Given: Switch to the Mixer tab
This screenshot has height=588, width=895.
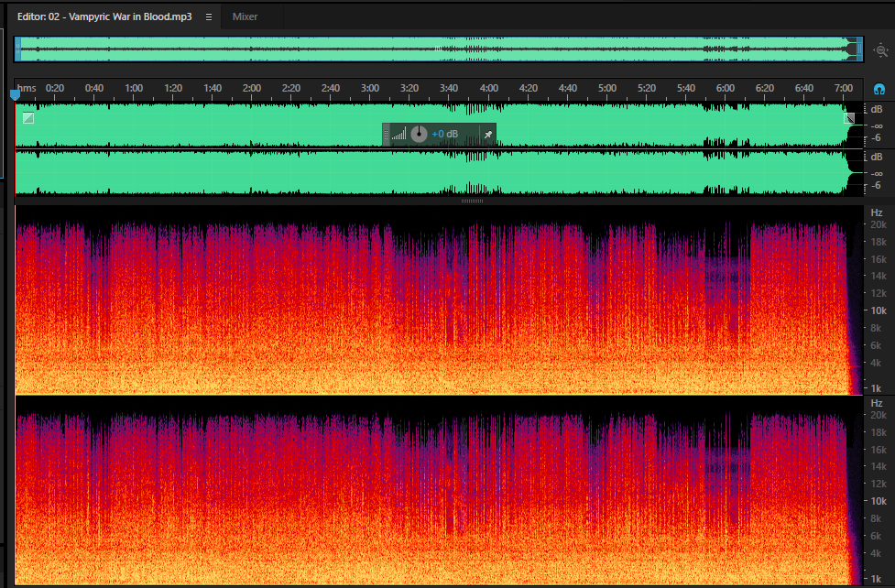Looking at the screenshot, I should click(245, 16).
